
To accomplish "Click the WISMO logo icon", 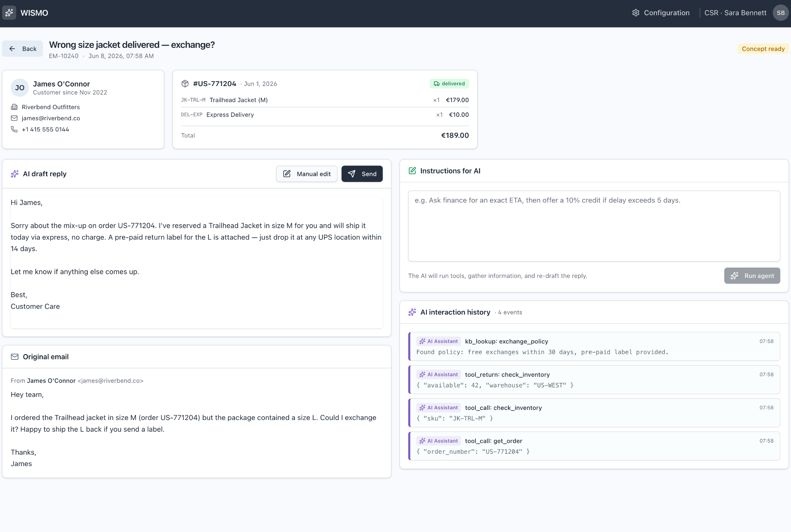I will 9,13.
